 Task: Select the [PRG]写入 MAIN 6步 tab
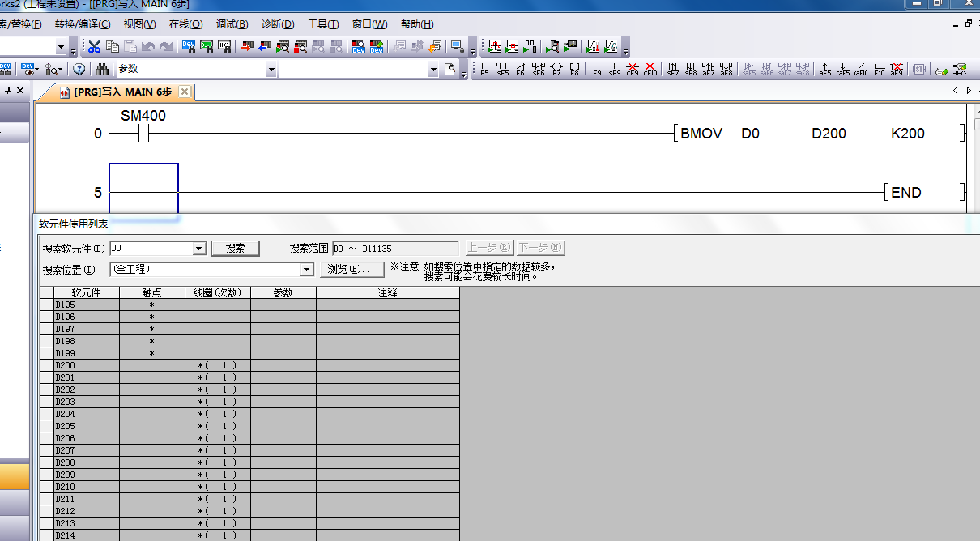tap(121, 92)
